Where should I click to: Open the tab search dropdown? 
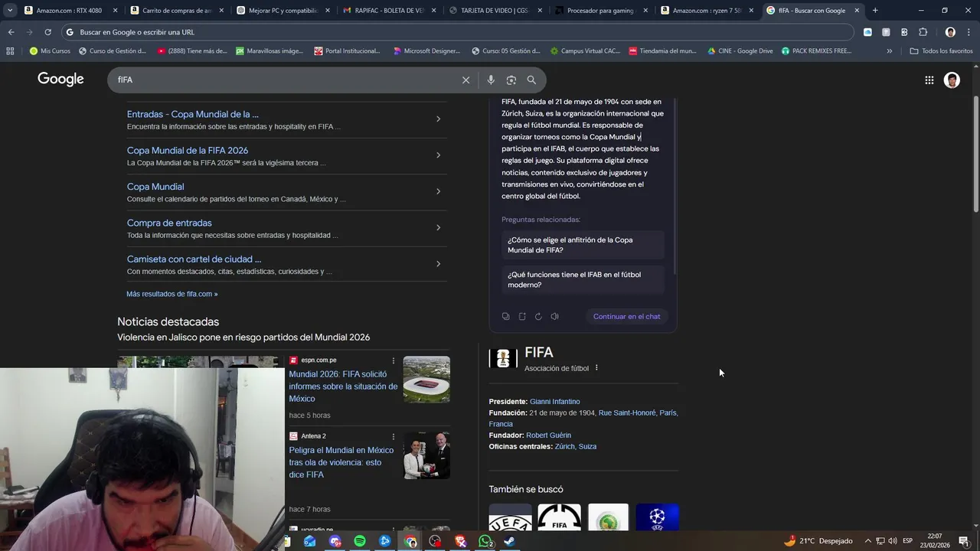[10, 11]
